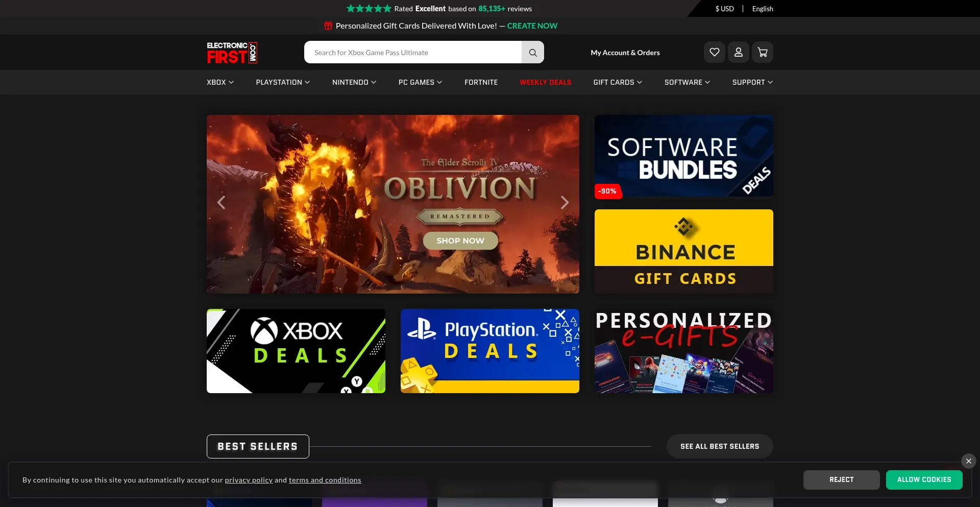Viewport: 980px width, 507px height.
Task: Select the Fortnite menu item
Action: [481, 82]
